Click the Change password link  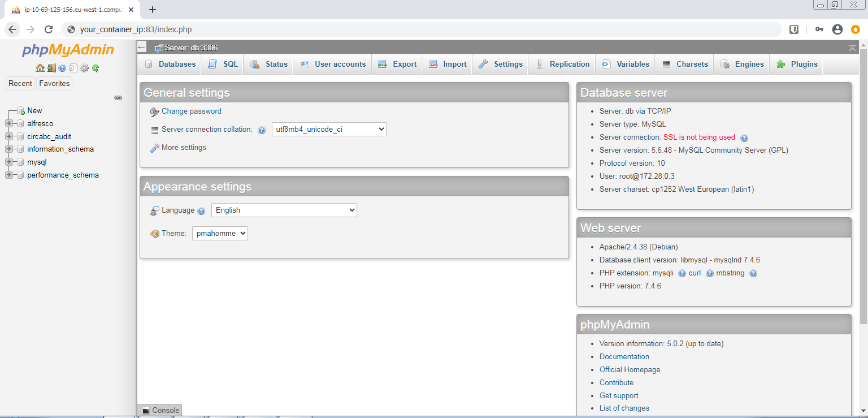(192, 111)
